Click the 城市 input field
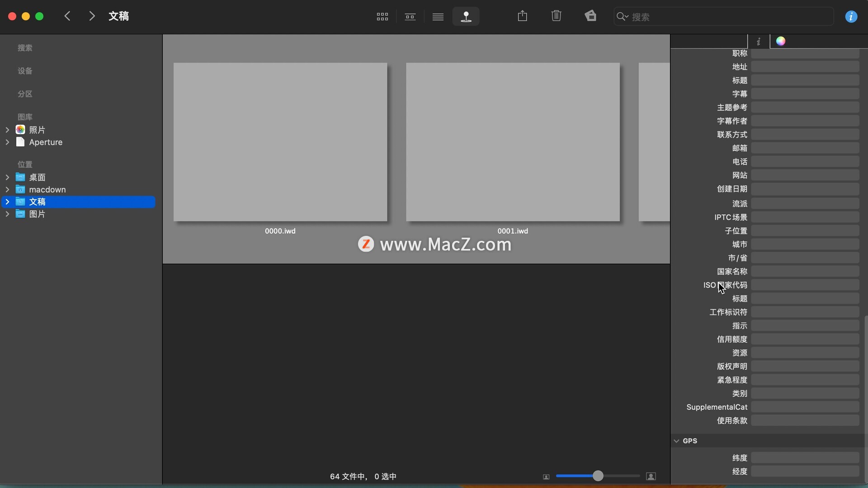Viewport: 868px width, 488px height. [805, 244]
